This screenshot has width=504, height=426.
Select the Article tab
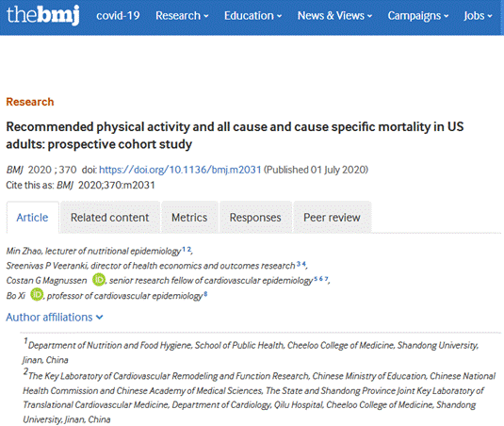pos(32,218)
